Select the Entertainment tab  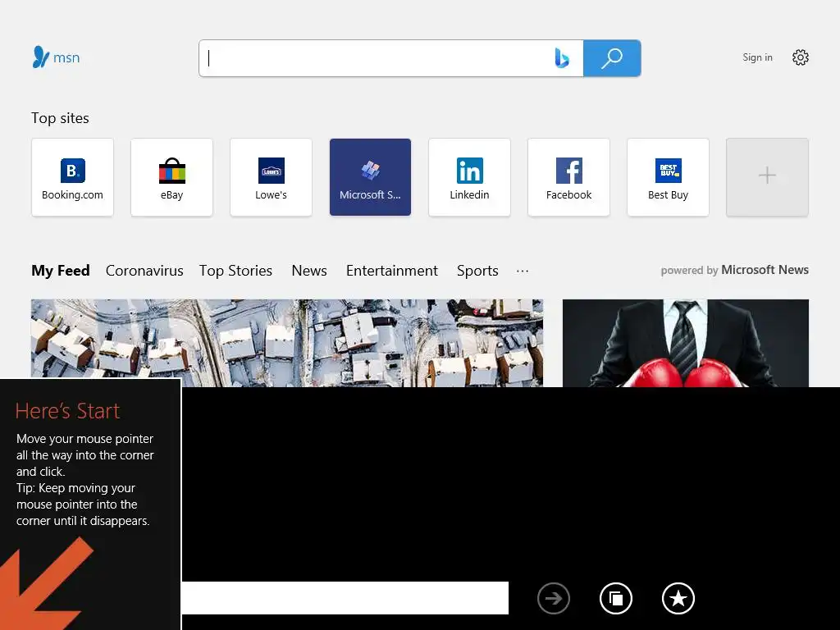pyautogui.click(x=392, y=271)
